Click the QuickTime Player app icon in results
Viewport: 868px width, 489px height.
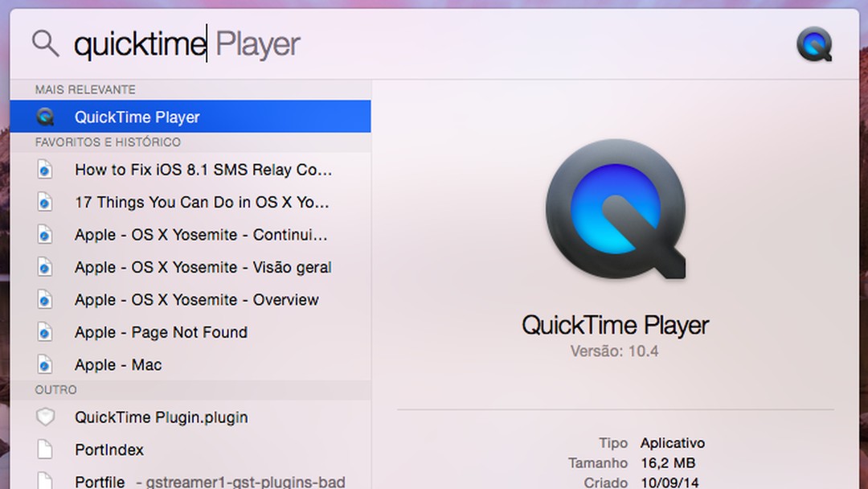click(x=44, y=117)
